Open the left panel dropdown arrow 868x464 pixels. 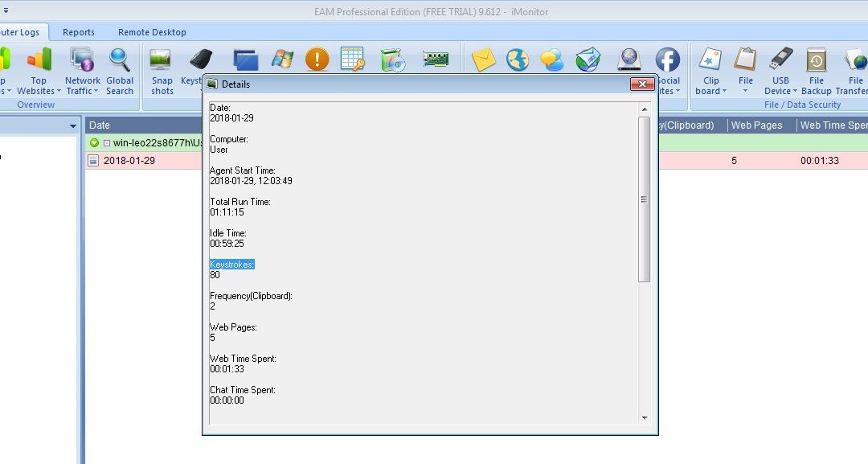[72, 126]
